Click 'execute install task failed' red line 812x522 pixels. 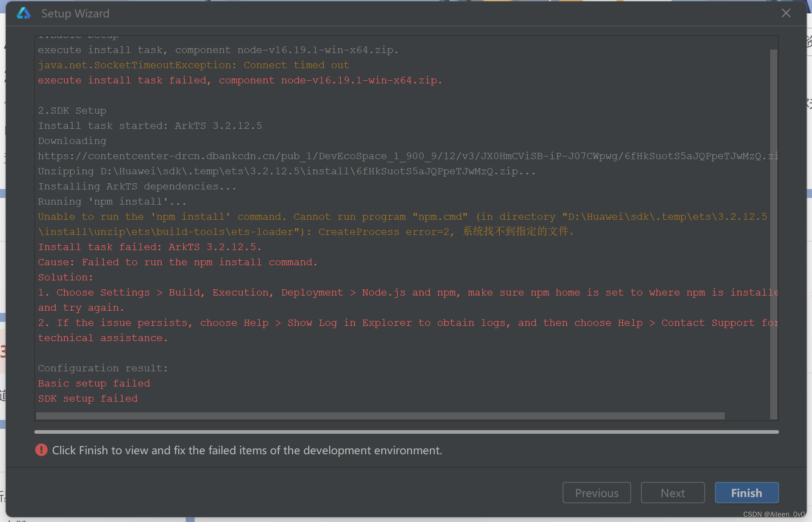pyautogui.click(x=240, y=80)
